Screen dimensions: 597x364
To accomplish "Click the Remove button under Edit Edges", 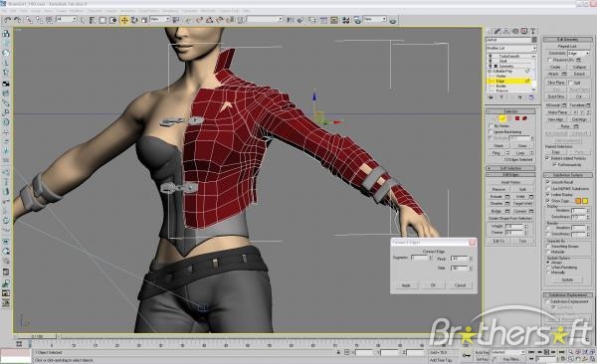I will tap(498, 189).
